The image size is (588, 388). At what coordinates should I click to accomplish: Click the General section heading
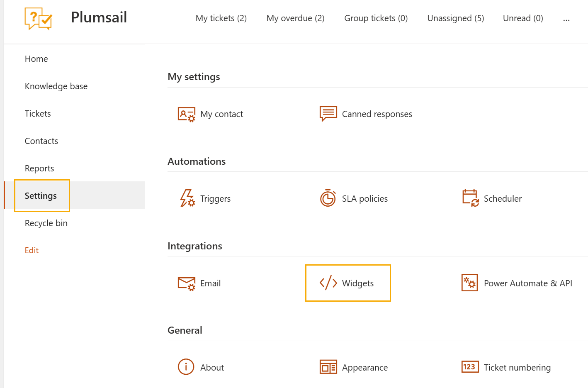[x=185, y=330]
